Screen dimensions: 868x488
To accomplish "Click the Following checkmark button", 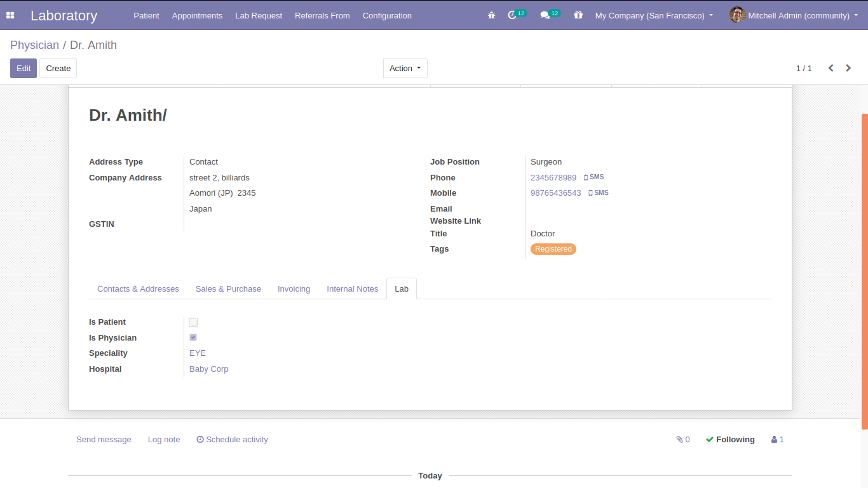I will click(x=730, y=440).
